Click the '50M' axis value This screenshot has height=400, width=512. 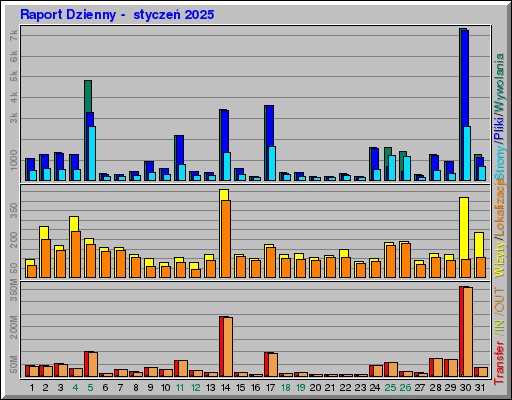point(13,365)
